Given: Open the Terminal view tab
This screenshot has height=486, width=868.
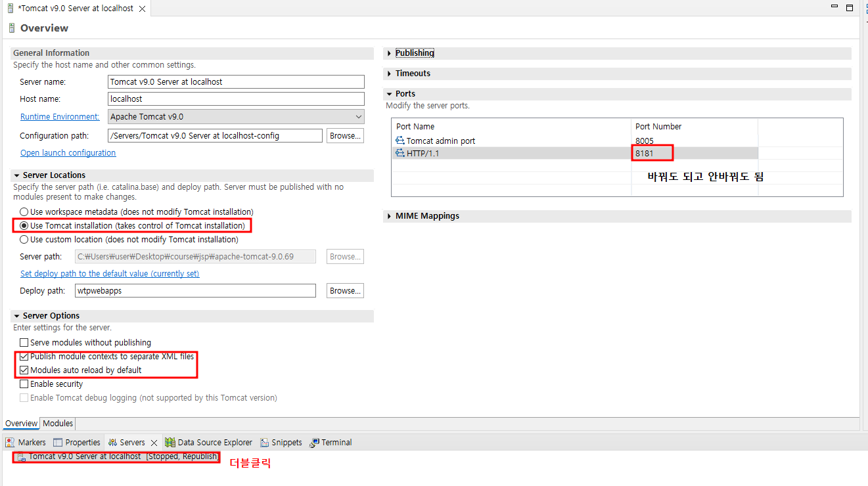Looking at the screenshot, I should point(331,443).
